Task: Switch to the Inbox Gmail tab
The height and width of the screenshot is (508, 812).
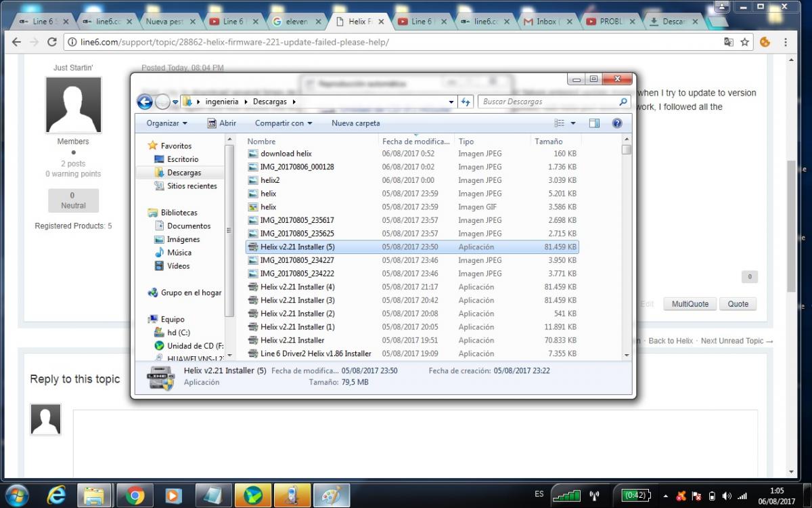Action: (547, 22)
